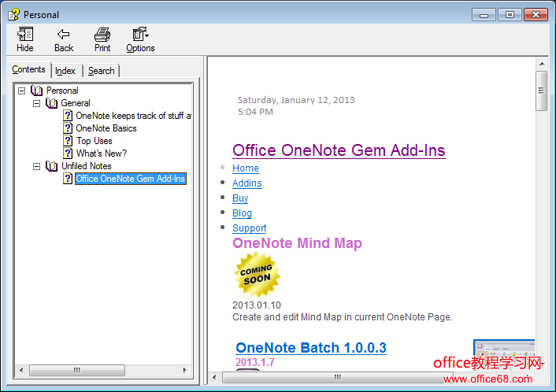Viewport: 556px width, 392px height.
Task: Collapse the General tree node
Action: point(36,103)
